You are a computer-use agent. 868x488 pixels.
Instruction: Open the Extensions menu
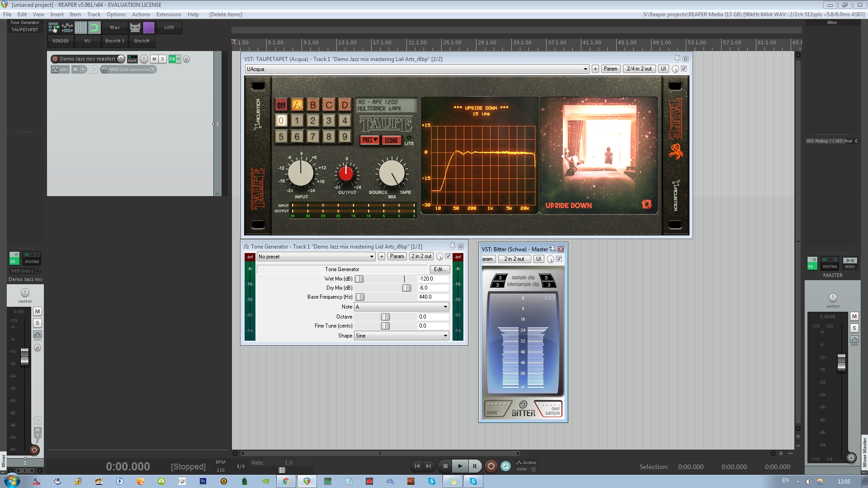(169, 14)
